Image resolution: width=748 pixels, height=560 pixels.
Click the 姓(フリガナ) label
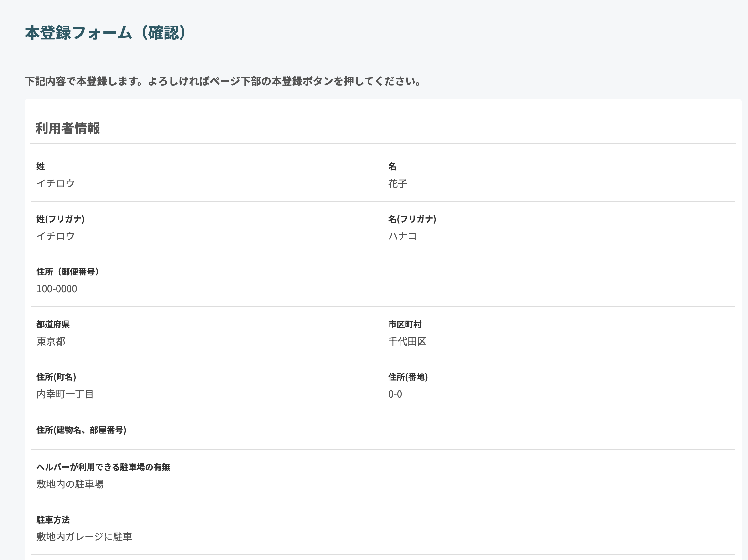[x=60, y=219]
